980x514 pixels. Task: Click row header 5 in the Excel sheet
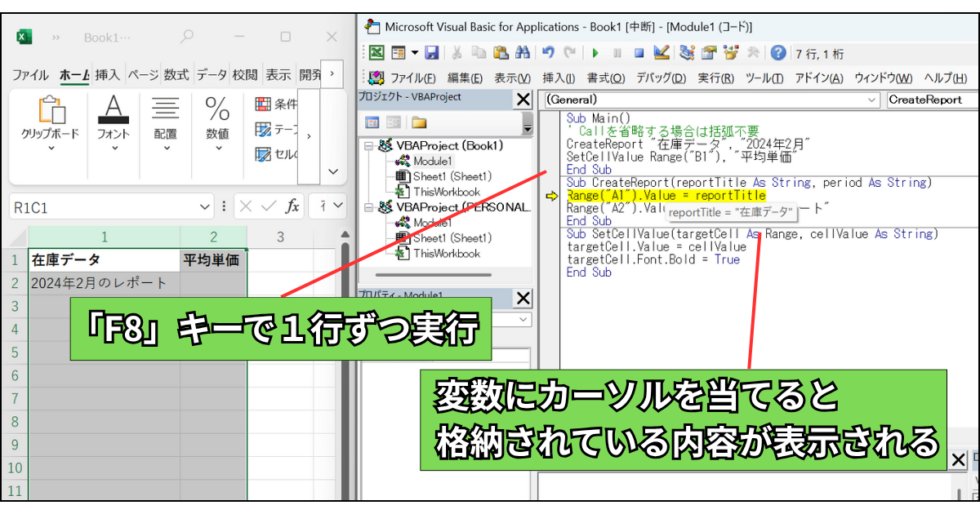coord(14,352)
